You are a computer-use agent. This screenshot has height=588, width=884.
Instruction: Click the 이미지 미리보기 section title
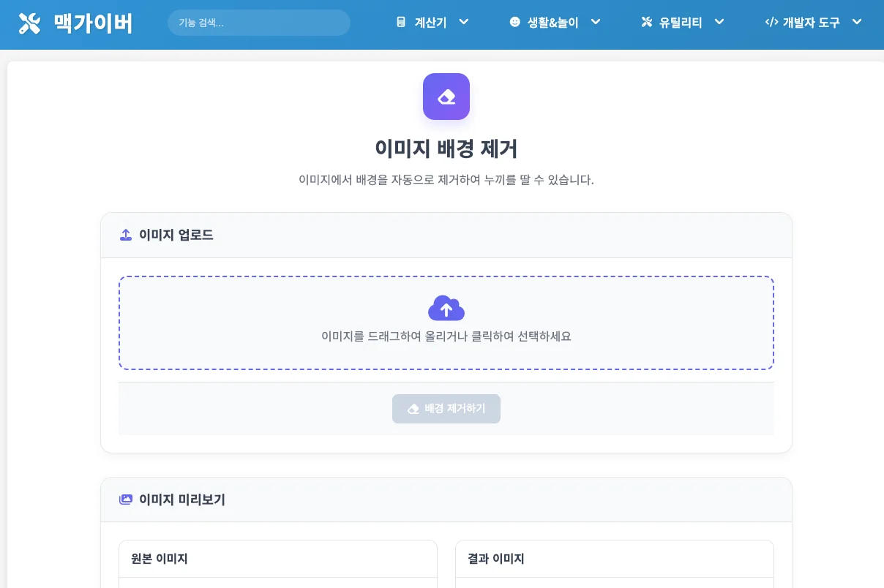pos(182,500)
